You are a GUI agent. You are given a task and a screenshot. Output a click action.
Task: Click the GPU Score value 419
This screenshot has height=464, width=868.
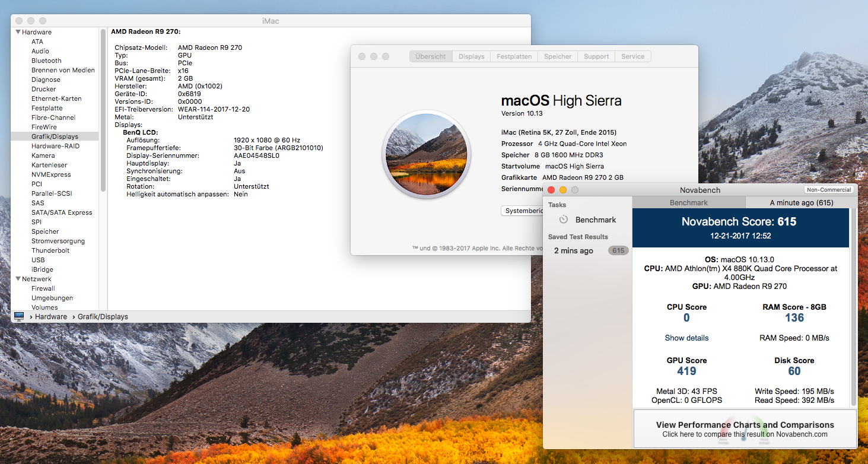pos(686,371)
